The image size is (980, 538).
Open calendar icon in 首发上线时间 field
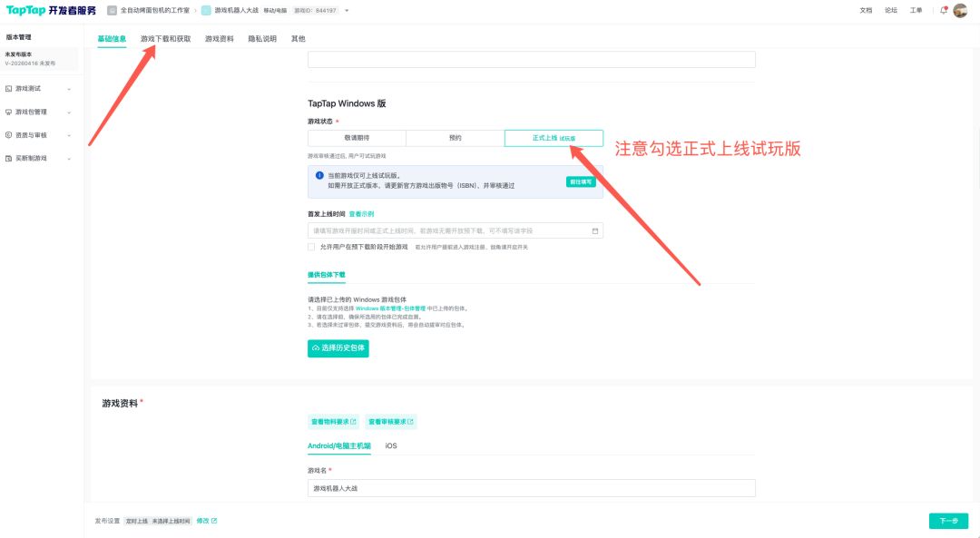[x=595, y=231]
